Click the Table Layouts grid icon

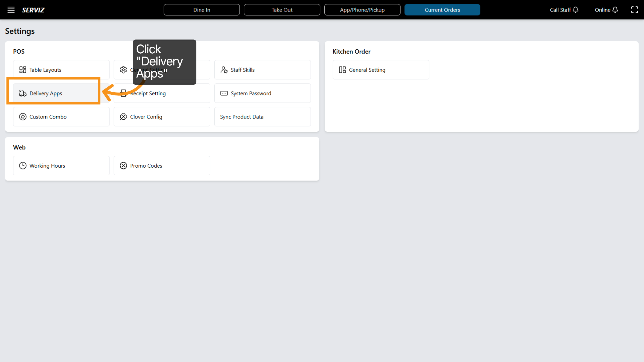point(23,69)
